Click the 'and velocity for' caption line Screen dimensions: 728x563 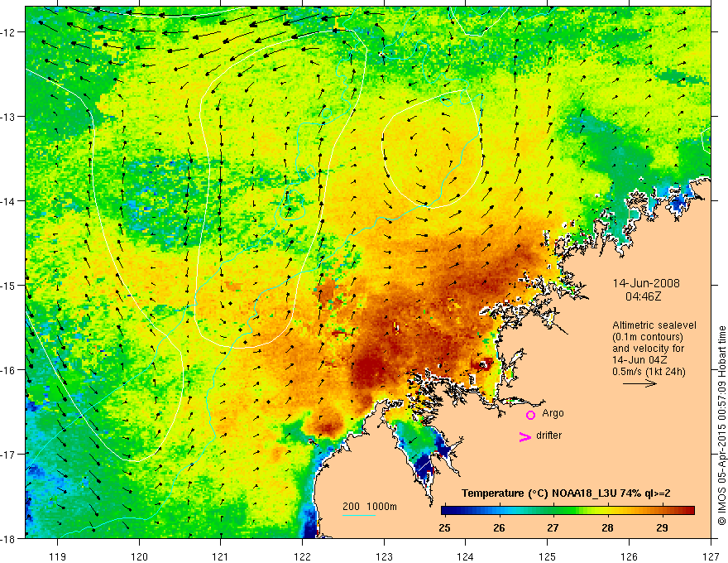(x=648, y=349)
